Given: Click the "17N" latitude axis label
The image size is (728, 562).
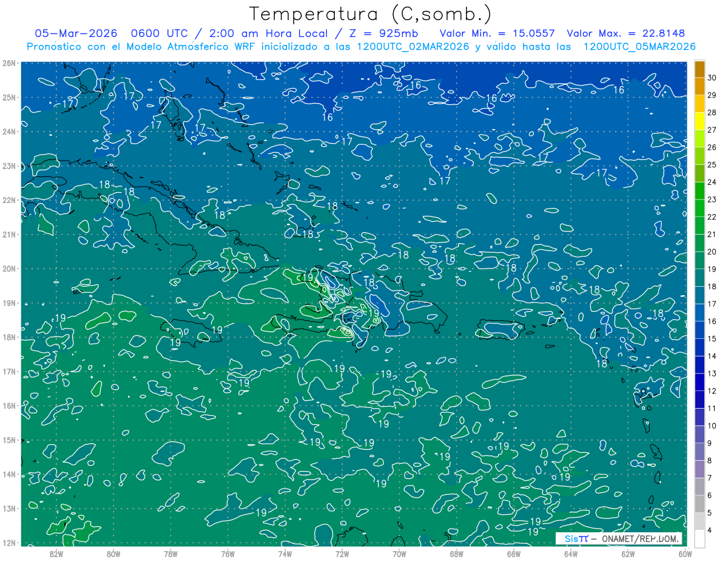Looking at the screenshot, I should coord(9,371).
